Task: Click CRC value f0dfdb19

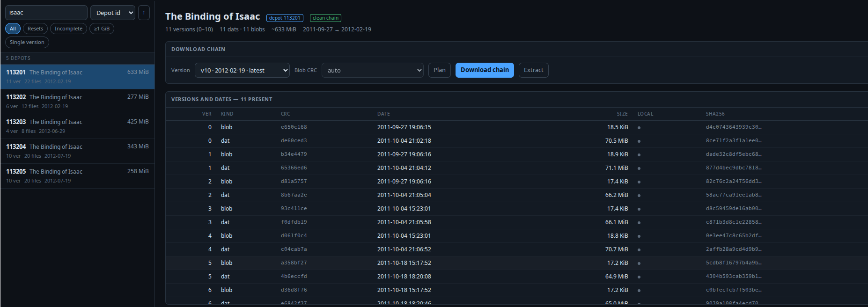Action: pos(294,222)
